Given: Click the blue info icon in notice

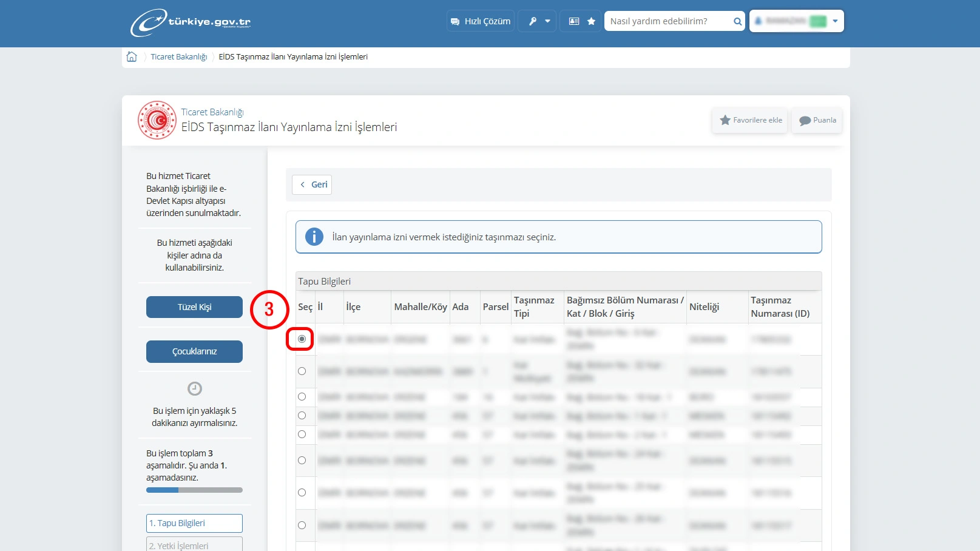Looking at the screenshot, I should (314, 237).
